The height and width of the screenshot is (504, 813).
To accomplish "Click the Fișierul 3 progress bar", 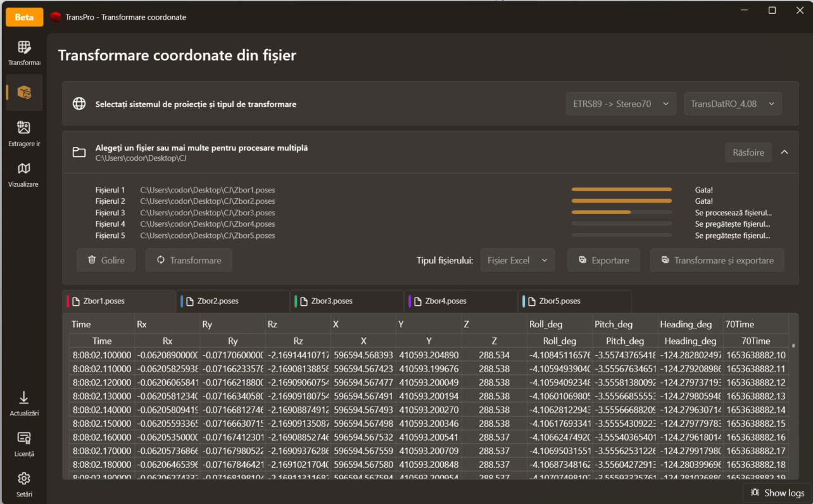I will pos(622,212).
